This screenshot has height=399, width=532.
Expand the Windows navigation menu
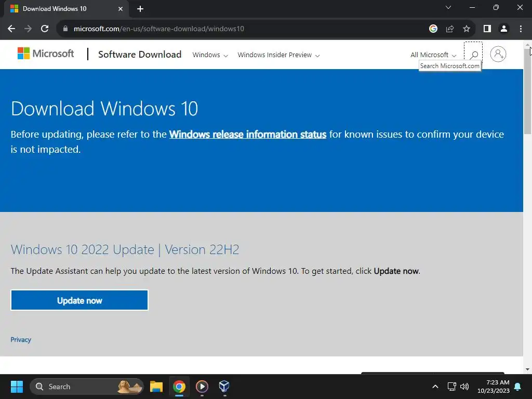210,55
